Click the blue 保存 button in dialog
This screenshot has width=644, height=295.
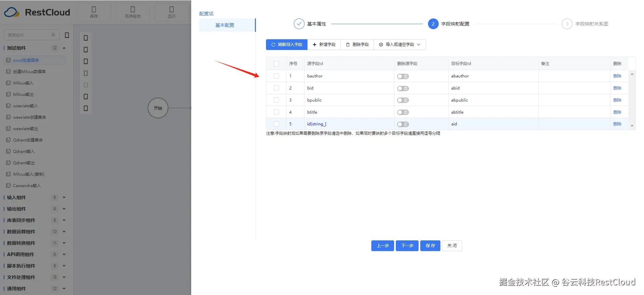tap(430, 246)
